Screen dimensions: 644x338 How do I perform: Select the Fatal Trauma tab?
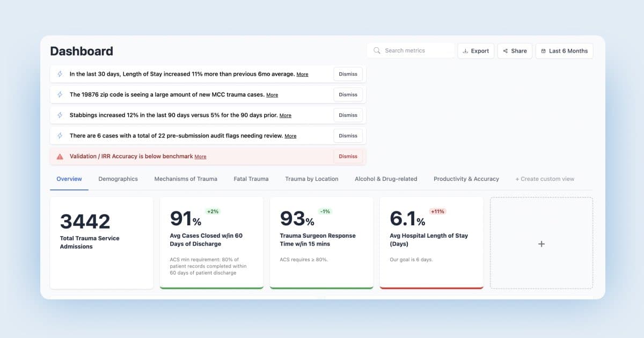251,179
